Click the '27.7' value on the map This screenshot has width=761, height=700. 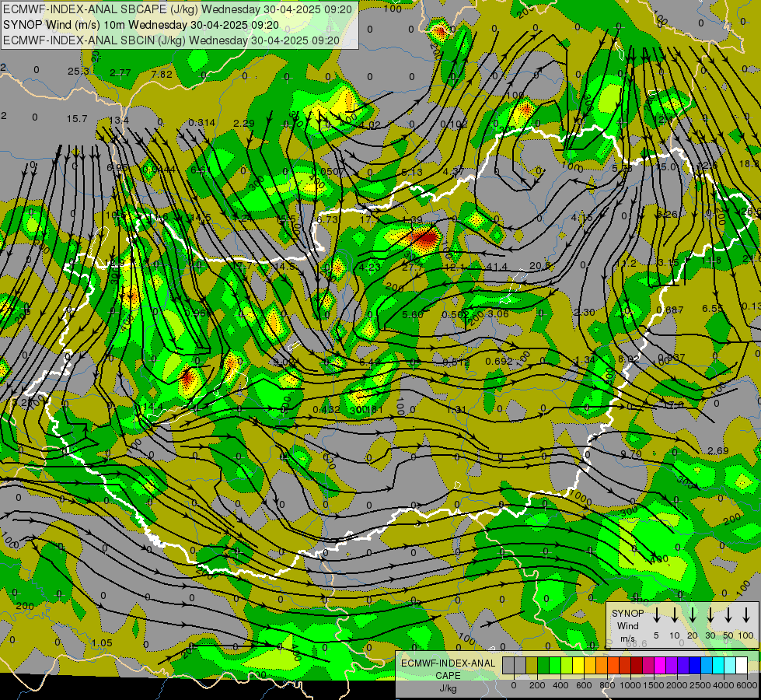(413, 267)
